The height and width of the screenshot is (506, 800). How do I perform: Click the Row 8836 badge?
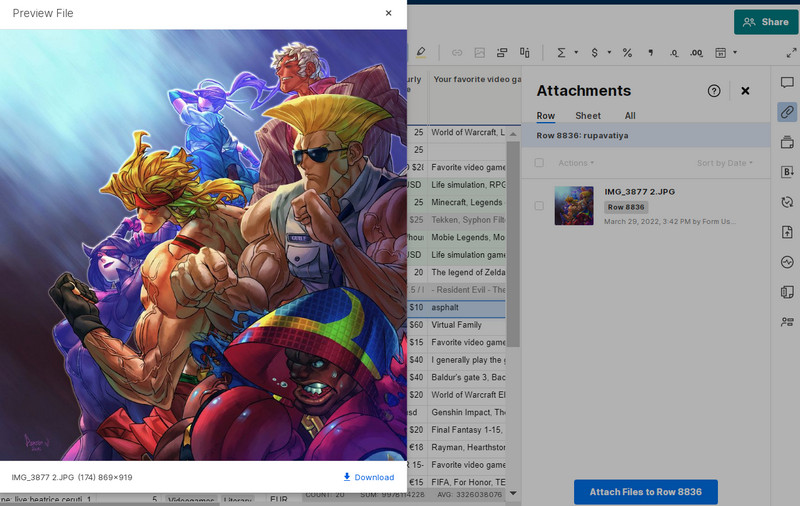[626, 207]
